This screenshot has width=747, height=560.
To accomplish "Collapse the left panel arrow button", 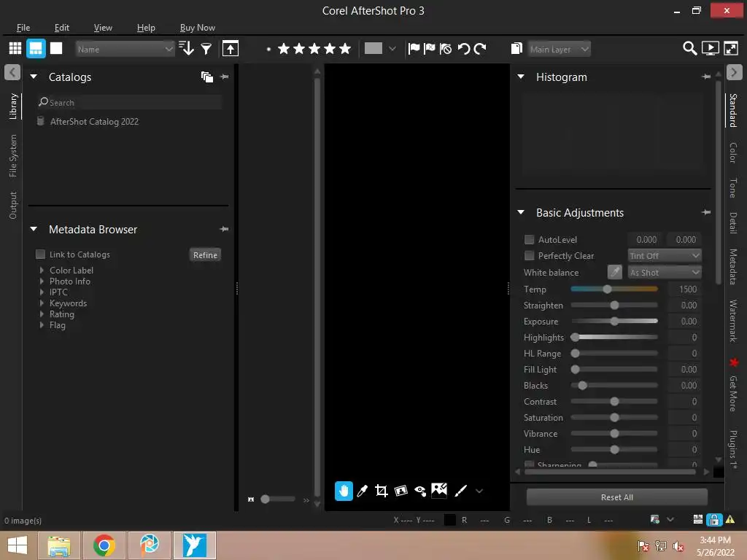I will tap(12, 72).
